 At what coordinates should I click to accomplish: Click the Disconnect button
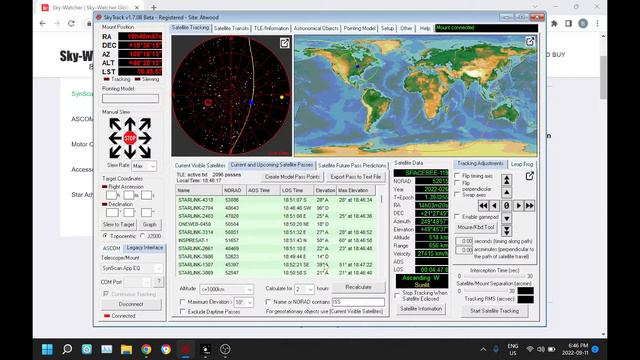coord(131,304)
